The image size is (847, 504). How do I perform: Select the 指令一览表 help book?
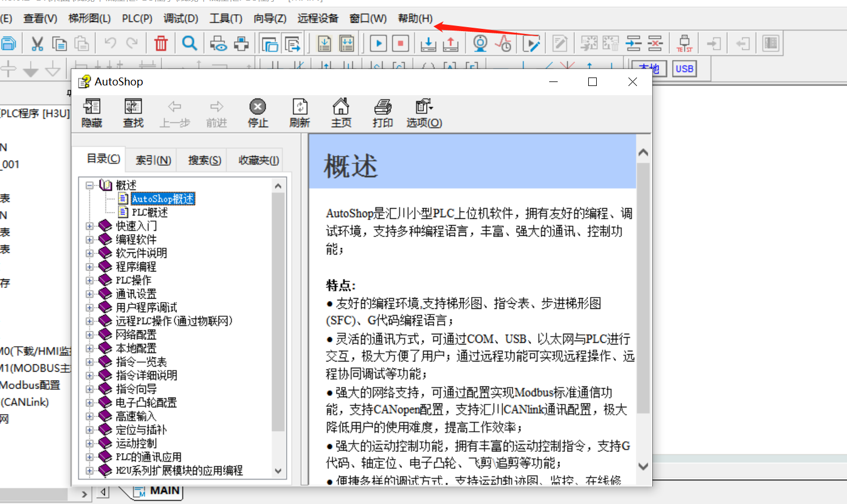141,361
